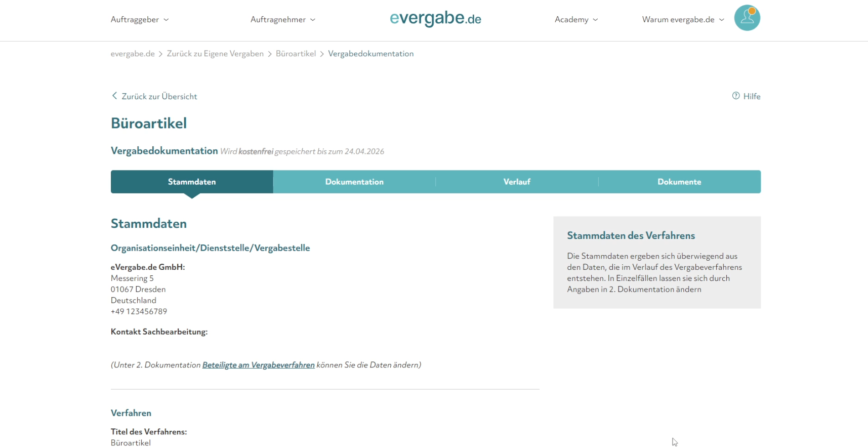This screenshot has height=448, width=868.
Task: Click the Hilfe question mark icon
Action: coord(736,96)
